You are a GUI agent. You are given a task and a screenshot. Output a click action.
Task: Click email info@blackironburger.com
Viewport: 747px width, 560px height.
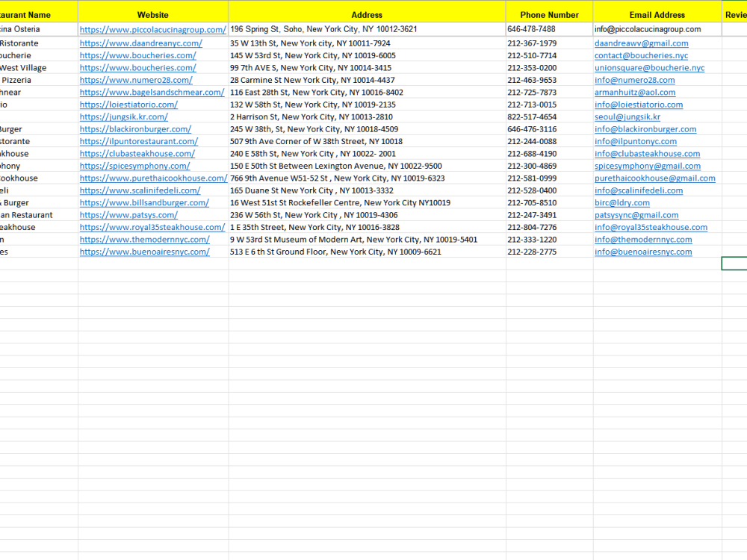[645, 129]
